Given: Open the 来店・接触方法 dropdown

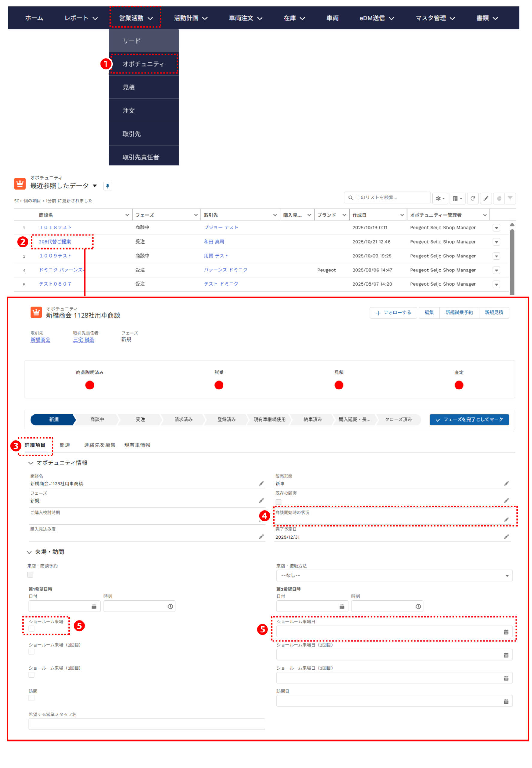Looking at the screenshot, I should click(394, 575).
